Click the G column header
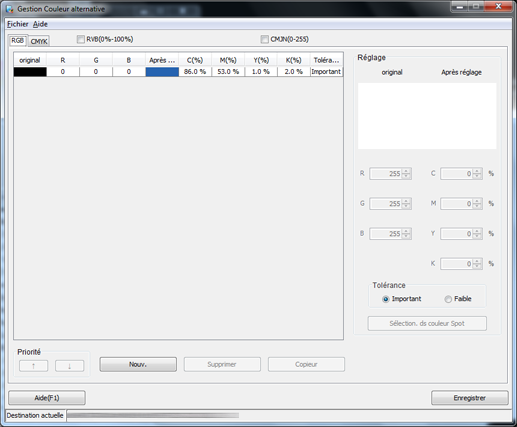 [96, 60]
